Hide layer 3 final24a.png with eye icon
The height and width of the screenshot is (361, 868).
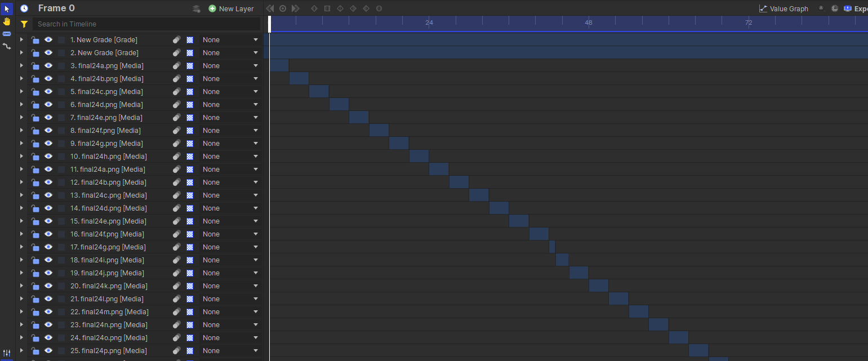tap(48, 66)
